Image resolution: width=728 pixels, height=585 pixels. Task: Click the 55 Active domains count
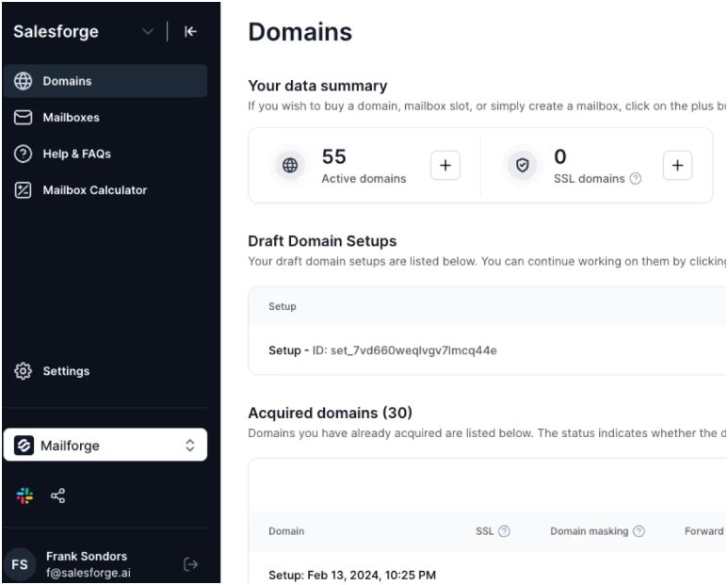click(x=334, y=156)
